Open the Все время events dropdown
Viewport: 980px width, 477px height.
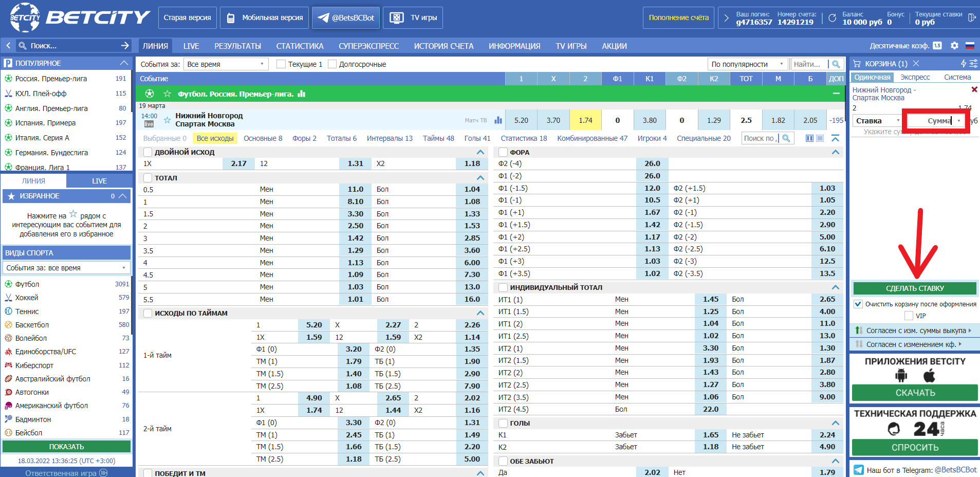coord(226,64)
